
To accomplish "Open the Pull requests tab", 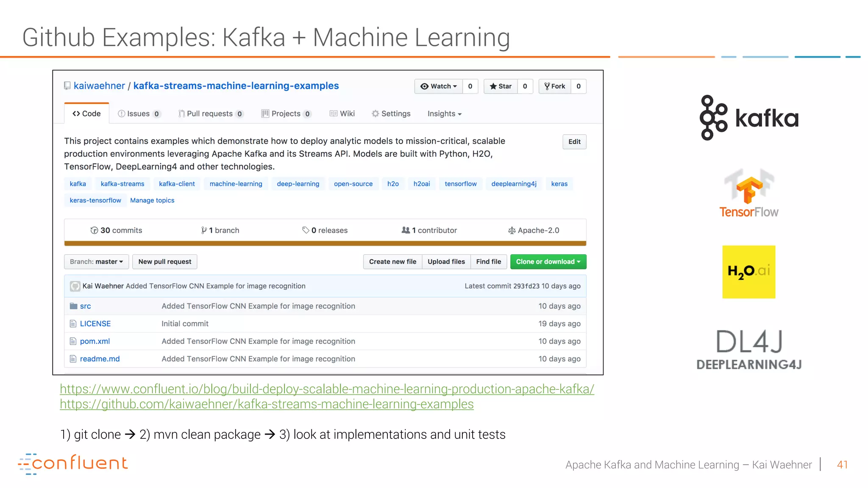I will 211,114.
